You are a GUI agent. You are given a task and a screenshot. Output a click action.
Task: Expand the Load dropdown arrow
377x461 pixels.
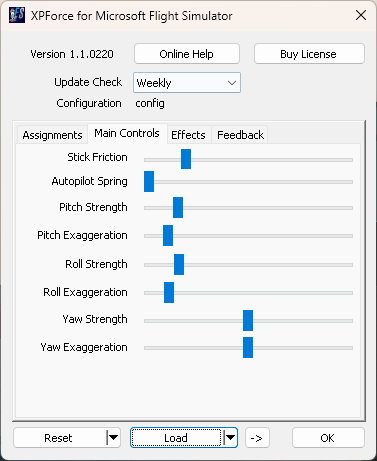tap(230, 438)
